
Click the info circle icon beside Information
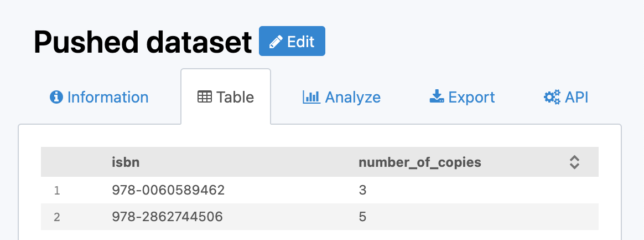[56, 98]
